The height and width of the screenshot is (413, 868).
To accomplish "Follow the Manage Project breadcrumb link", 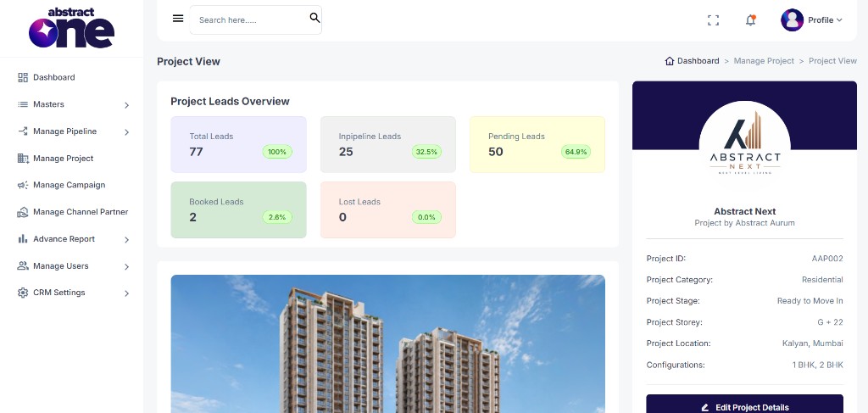I will pyautogui.click(x=764, y=61).
